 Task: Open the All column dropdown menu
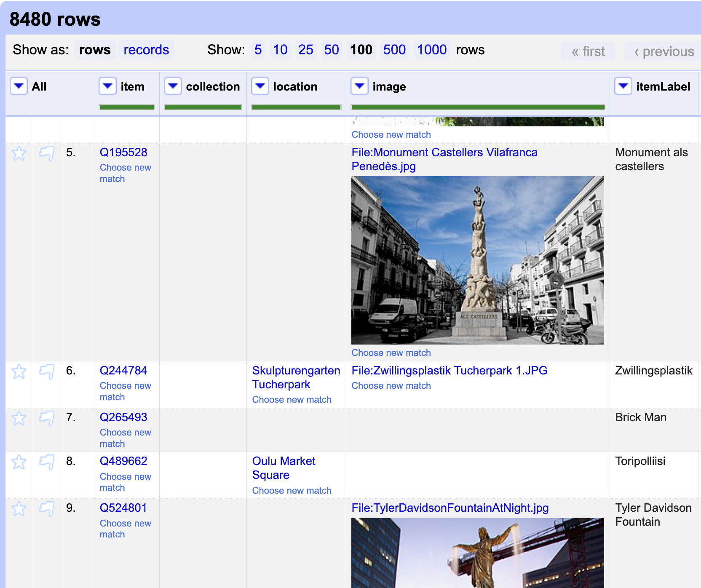click(19, 86)
